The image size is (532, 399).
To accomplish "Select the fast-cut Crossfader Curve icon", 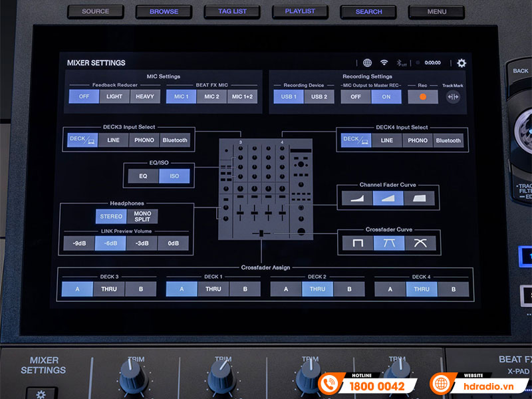I will tap(358, 243).
